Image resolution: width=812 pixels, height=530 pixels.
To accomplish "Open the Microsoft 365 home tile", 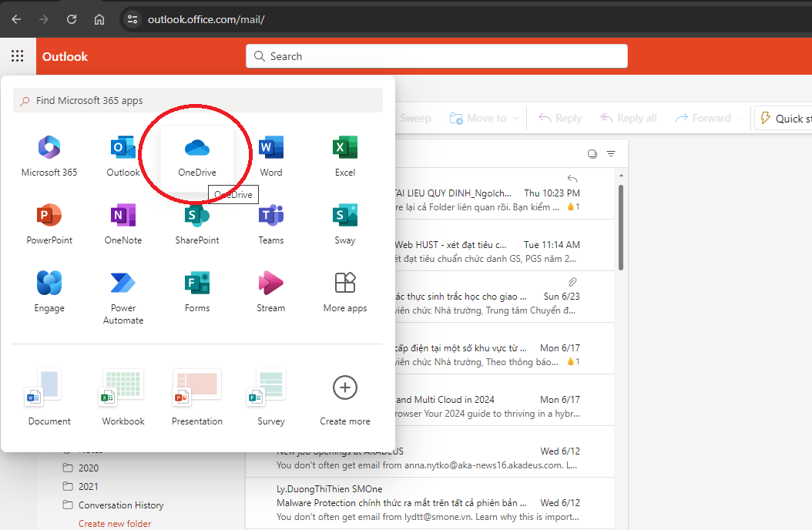I will tap(49, 155).
